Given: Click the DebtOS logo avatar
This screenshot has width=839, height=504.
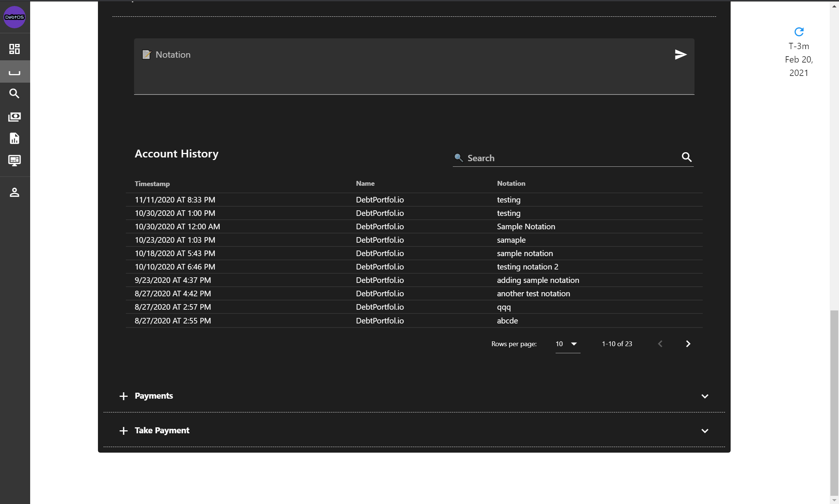Looking at the screenshot, I should (15, 17).
